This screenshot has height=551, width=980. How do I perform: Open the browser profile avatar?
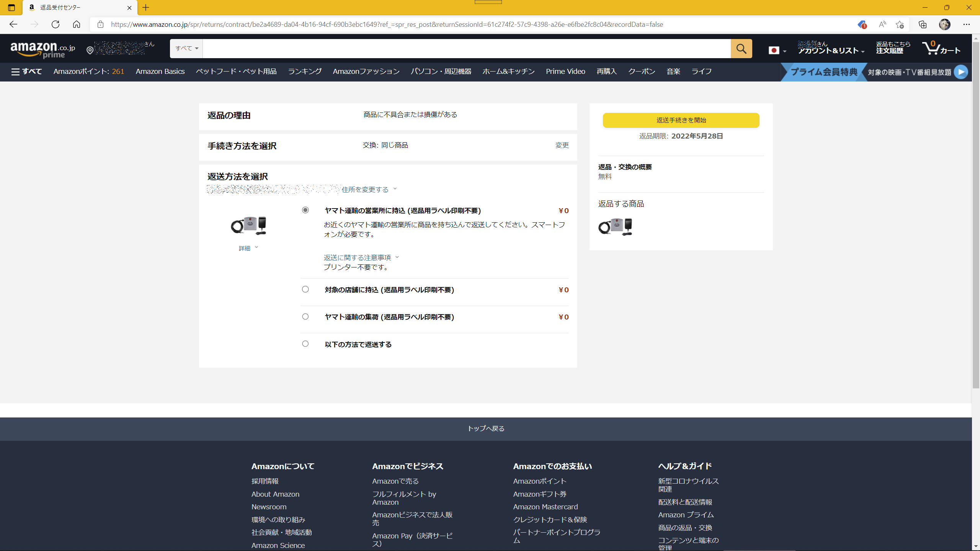944,24
